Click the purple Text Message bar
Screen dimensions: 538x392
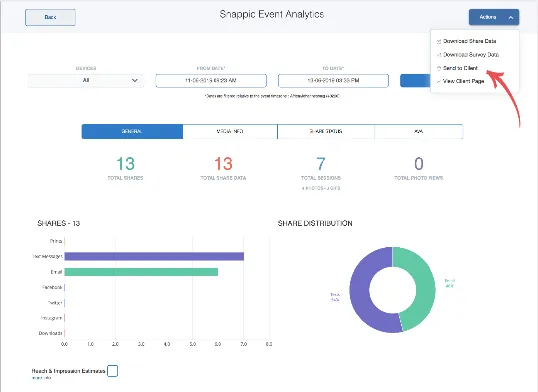[x=154, y=256]
